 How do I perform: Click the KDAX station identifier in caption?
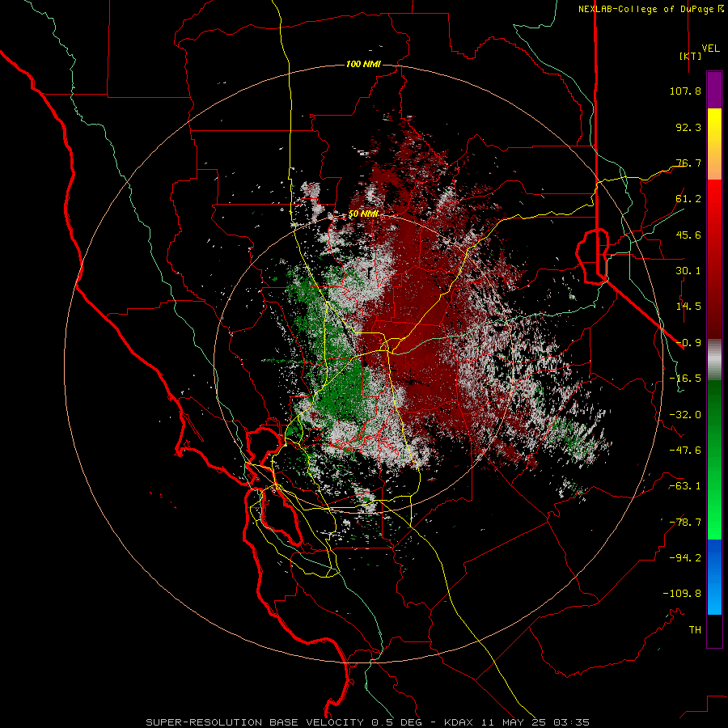click(x=459, y=722)
